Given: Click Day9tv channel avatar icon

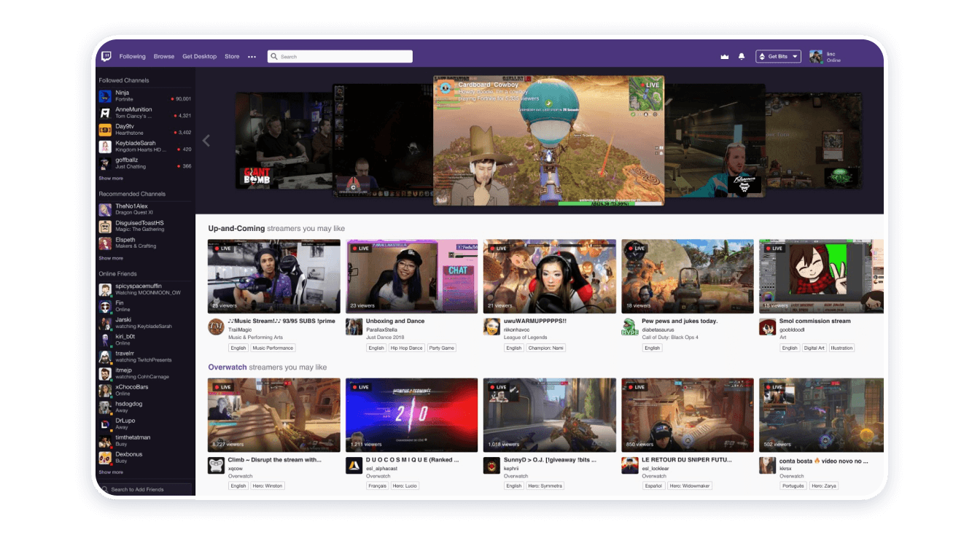Looking at the screenshot, I should [x=105, y=130].
